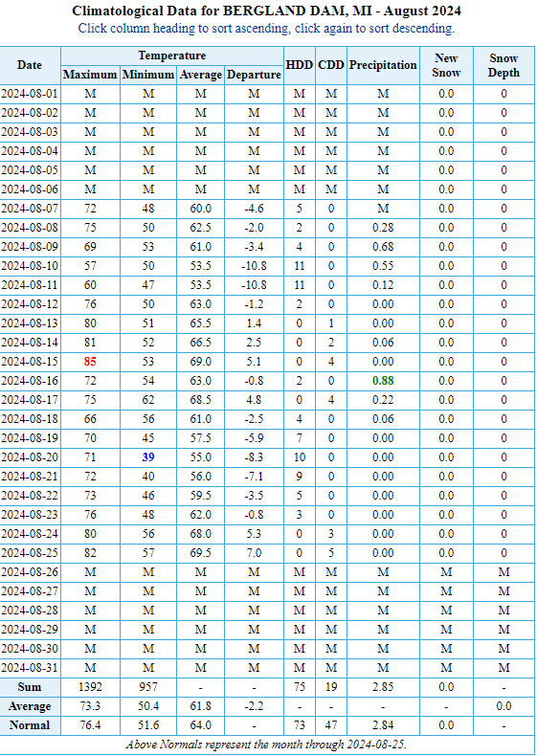537x756 pixels.
Task: Click the minimum 62 value for 2024-08-17
Action: point(148,400)
